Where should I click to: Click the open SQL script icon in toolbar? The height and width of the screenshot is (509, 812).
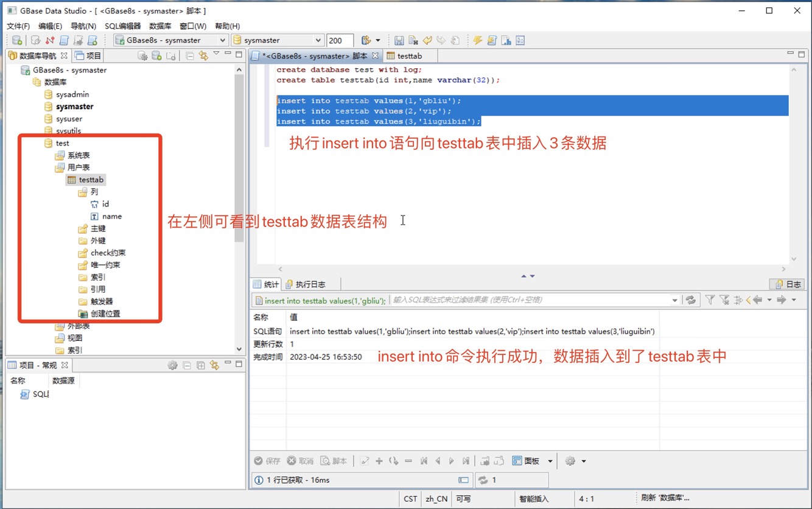65,40
